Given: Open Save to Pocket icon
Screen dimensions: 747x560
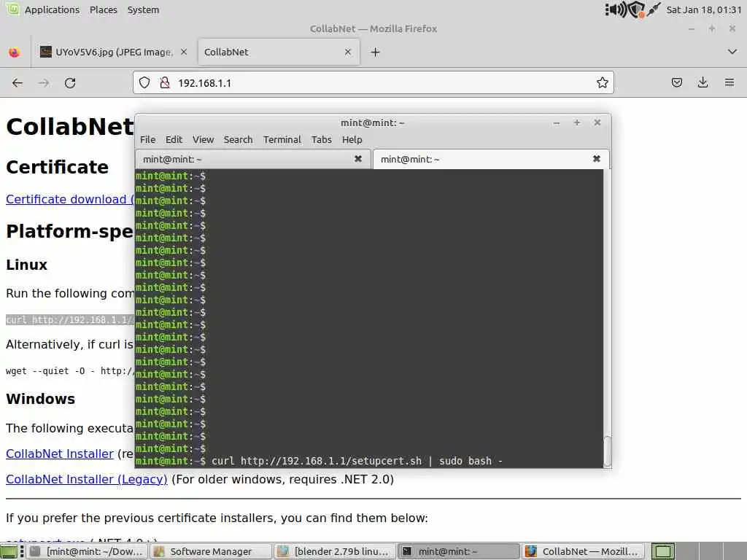Looking at the screenshot, I should pos(676,83).
